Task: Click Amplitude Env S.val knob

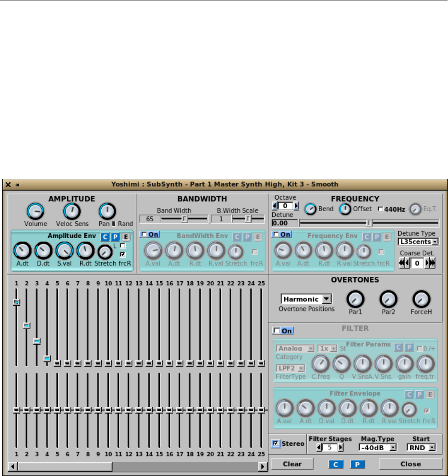Action: point(64,251)
